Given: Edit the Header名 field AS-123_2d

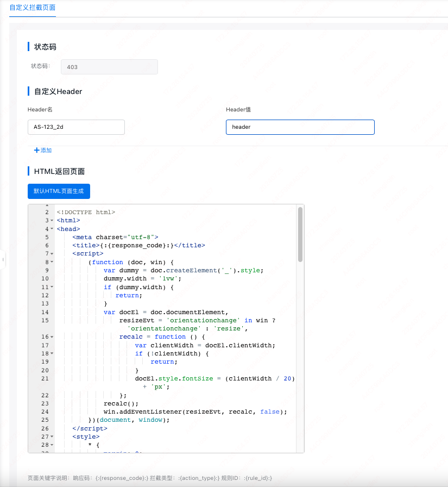Looking at the screenshot, I should [76, 127].
